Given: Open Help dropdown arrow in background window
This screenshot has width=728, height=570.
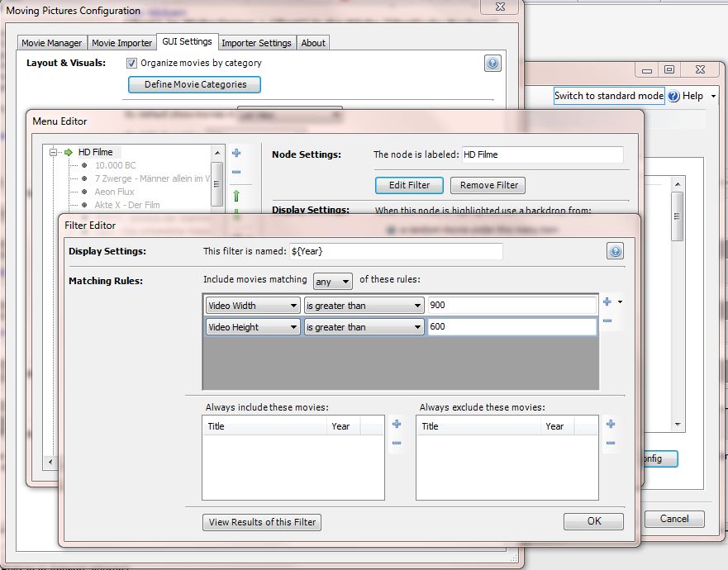Looking at the screenshot, I should click(x=713, y=96).
